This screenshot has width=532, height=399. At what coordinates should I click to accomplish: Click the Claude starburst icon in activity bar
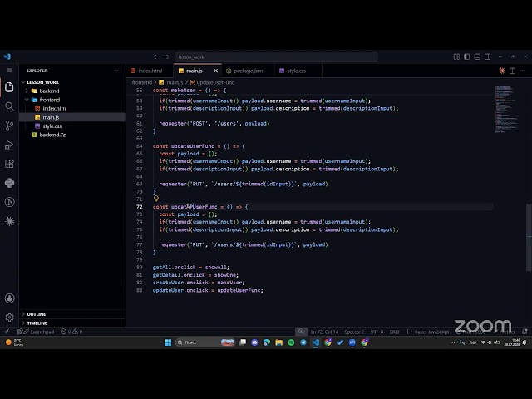point(9,221)
